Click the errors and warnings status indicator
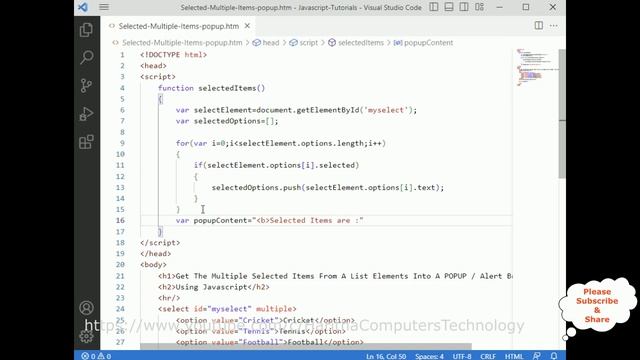The width and height of the screenshot is (640, 360). [96, 356]
